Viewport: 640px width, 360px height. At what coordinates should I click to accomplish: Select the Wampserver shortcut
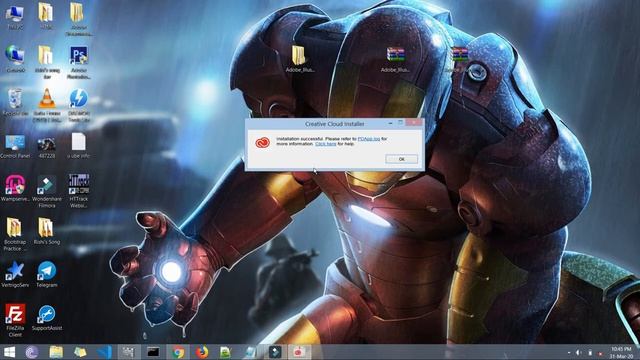15,188
